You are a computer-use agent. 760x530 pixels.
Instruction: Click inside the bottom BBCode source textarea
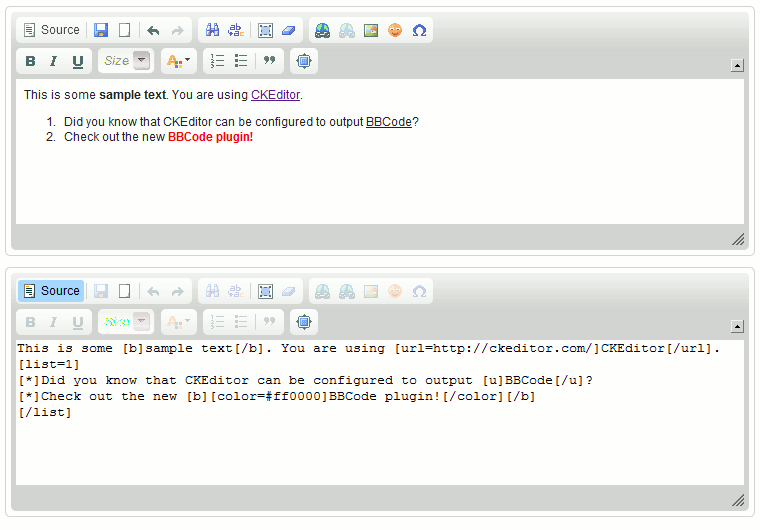point(380,450)
